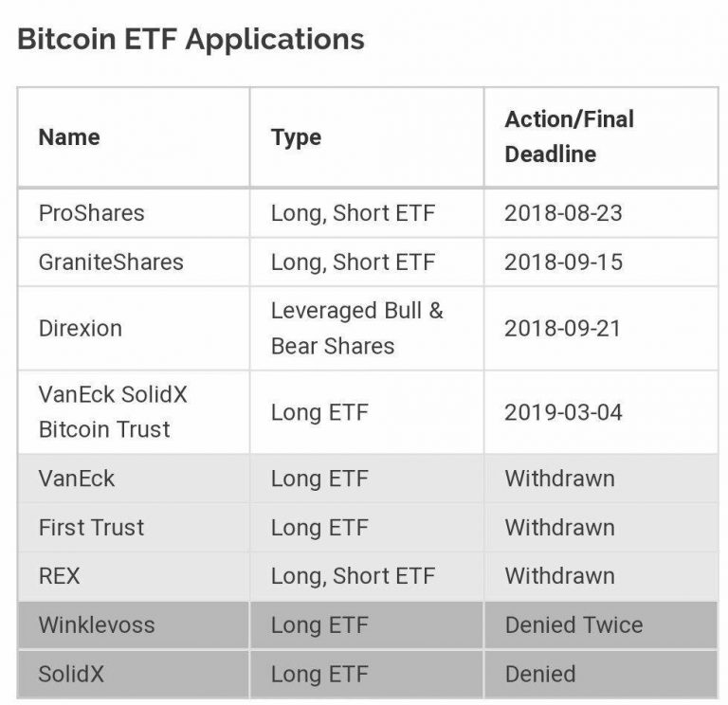Click the REX applicant name
728x705 pixels.
click(59, 576)
